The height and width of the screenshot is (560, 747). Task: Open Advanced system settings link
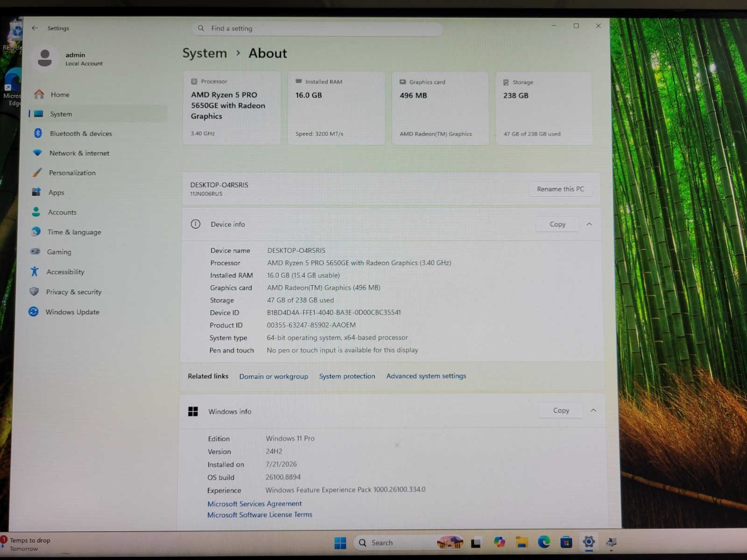pyautogui.click(x=426, y=376)
